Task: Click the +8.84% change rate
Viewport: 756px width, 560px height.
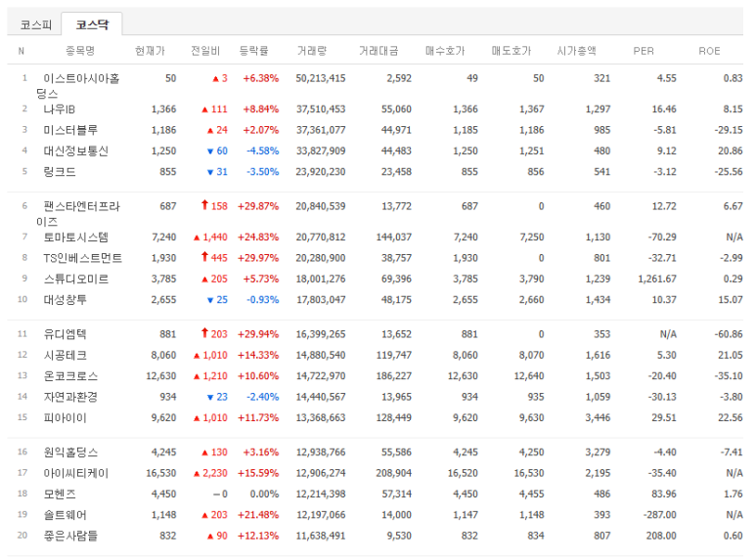Action: click(261, 109)
